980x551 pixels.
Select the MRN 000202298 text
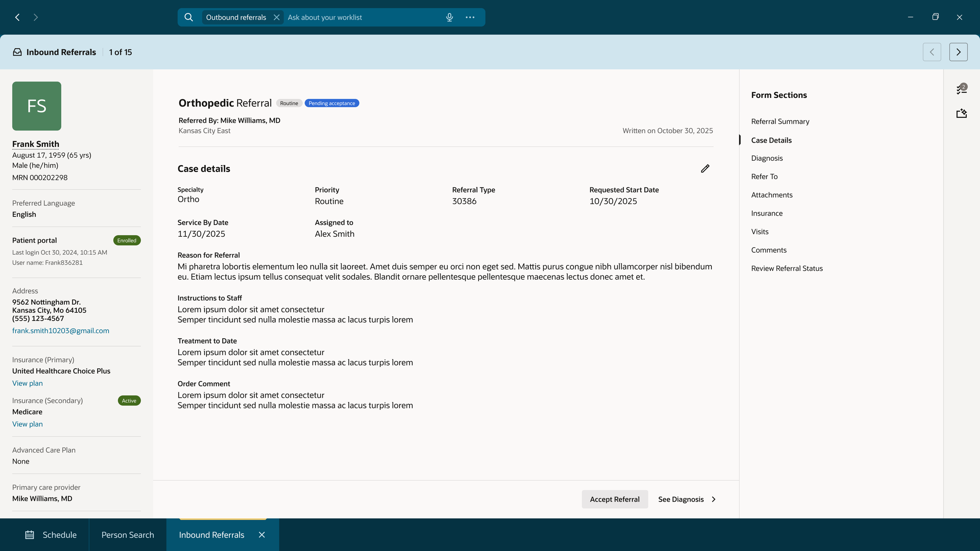(x=40, y=178)
